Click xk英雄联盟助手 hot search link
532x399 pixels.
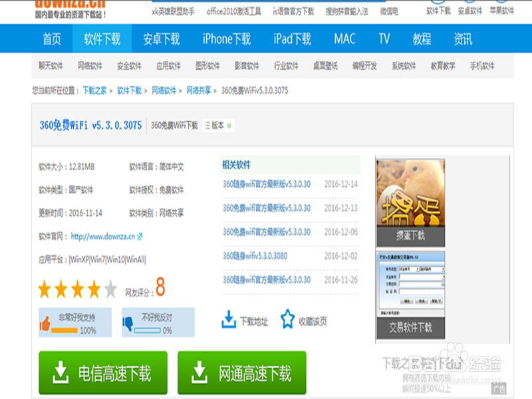173,11
